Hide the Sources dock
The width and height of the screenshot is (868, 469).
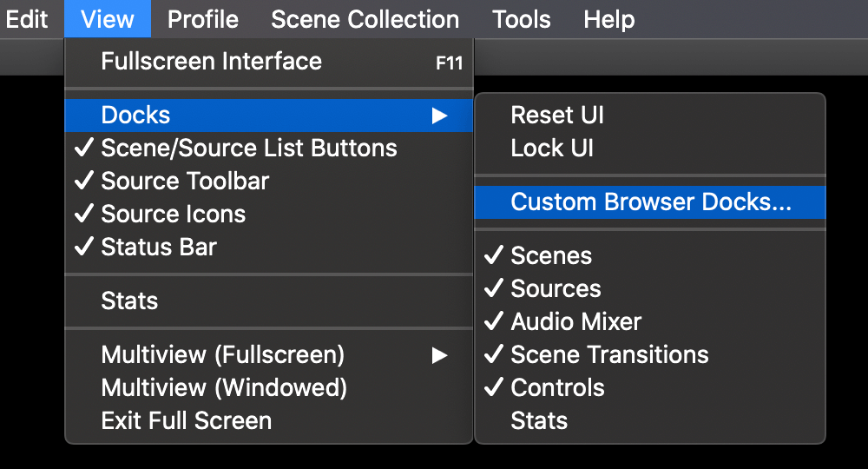tap(556, 289)
